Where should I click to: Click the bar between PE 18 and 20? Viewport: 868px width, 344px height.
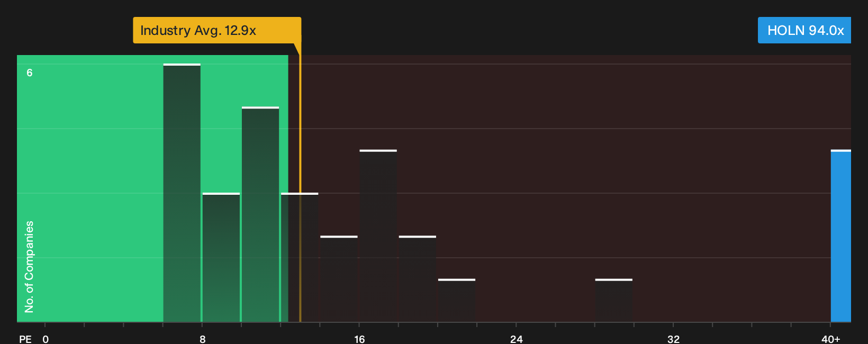click(x=418, y=279)
